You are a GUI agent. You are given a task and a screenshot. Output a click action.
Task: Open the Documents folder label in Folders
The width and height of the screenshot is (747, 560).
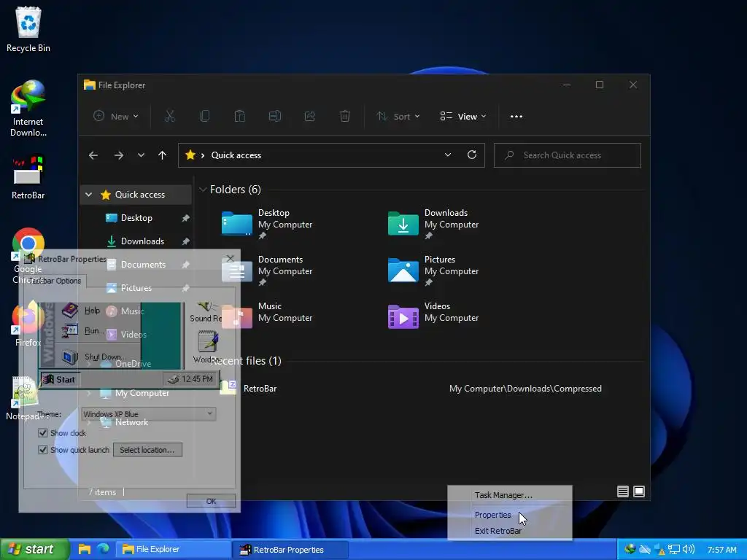280,259
